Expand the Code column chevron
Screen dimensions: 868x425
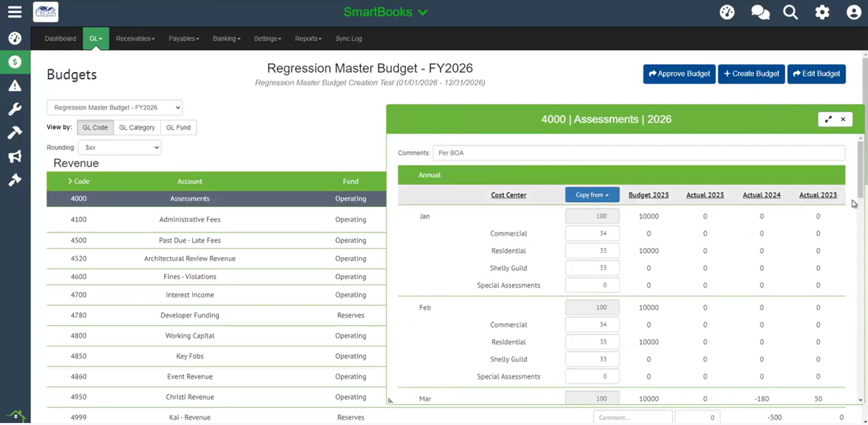[x=70, y=181]
